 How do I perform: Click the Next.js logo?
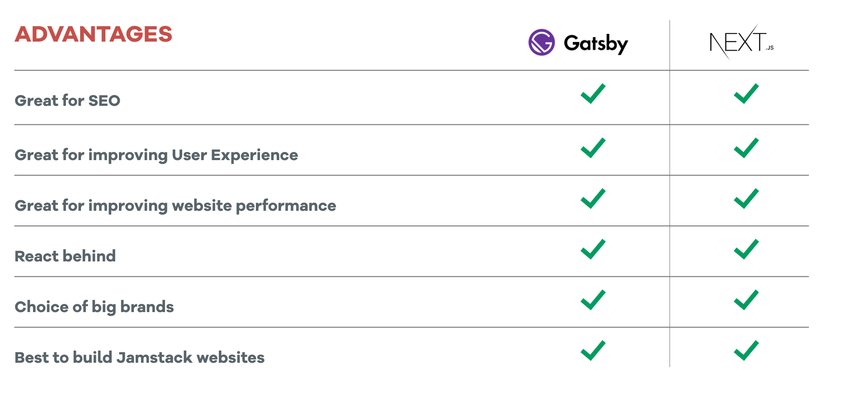tap(741, 43)
